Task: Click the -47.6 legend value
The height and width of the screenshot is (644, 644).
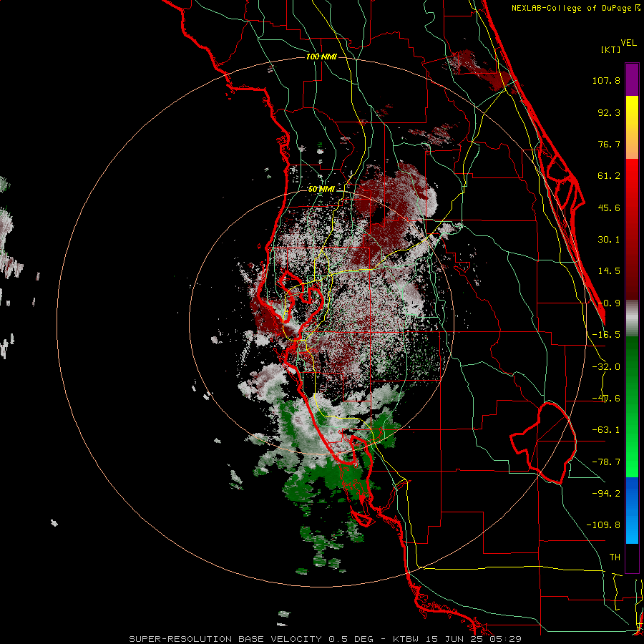Action: (x=606, y=399)
